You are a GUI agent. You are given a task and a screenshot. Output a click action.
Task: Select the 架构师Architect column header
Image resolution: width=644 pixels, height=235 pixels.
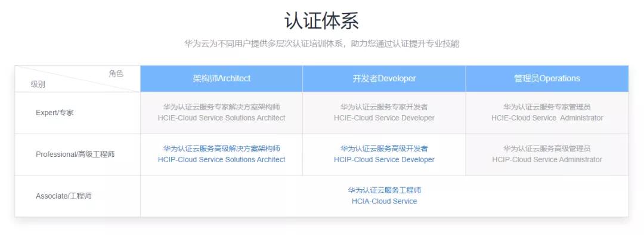click(x=221, y=79)
